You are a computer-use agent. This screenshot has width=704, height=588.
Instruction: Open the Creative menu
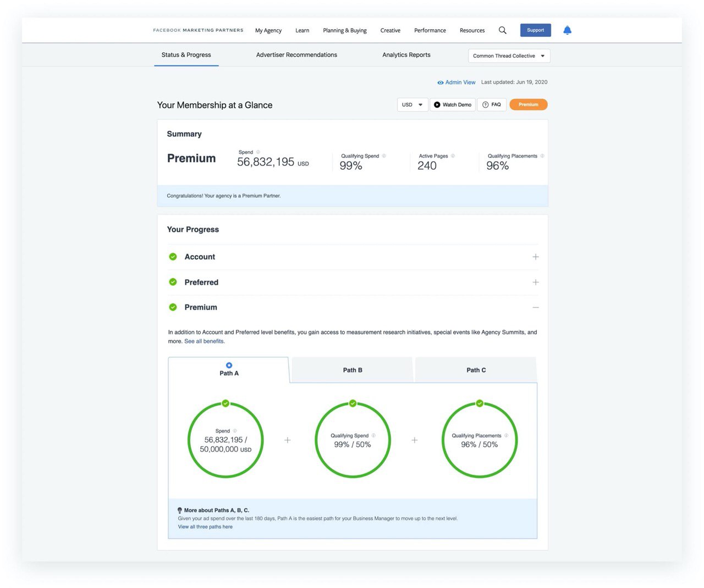[x=391, y=30]
